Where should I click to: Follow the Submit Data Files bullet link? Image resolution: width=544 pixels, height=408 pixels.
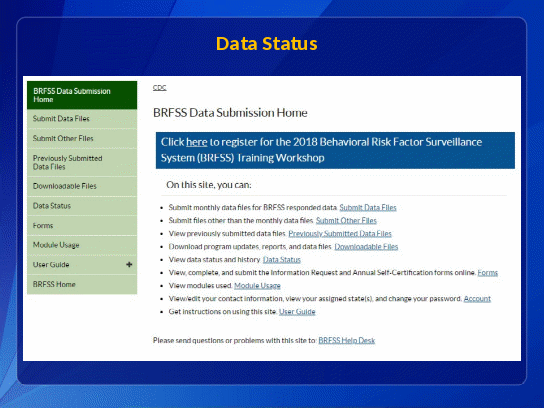click(x=368, y=207)
